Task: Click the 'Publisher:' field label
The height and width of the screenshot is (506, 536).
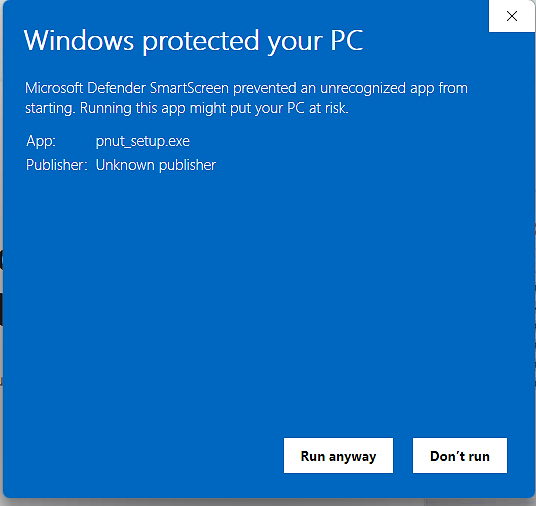Action: [x=57, y=165]
